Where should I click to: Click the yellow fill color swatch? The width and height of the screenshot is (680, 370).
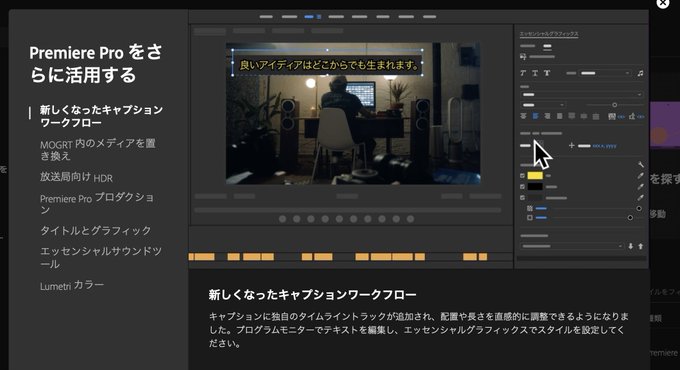click(x=535, y=176)
